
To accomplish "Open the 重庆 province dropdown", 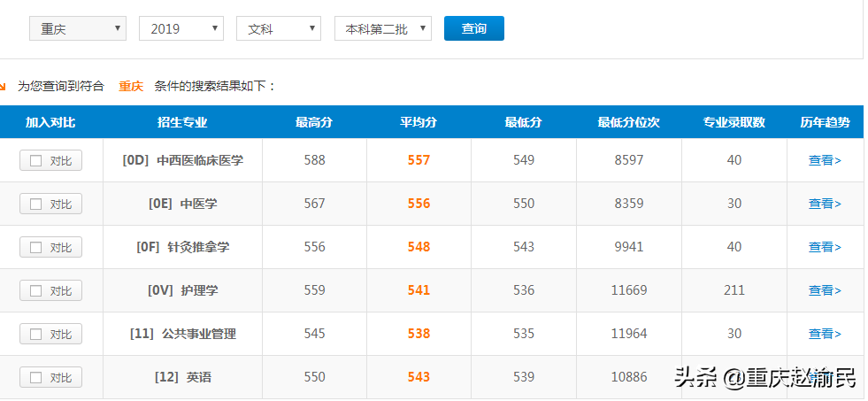I will (78, 29).
